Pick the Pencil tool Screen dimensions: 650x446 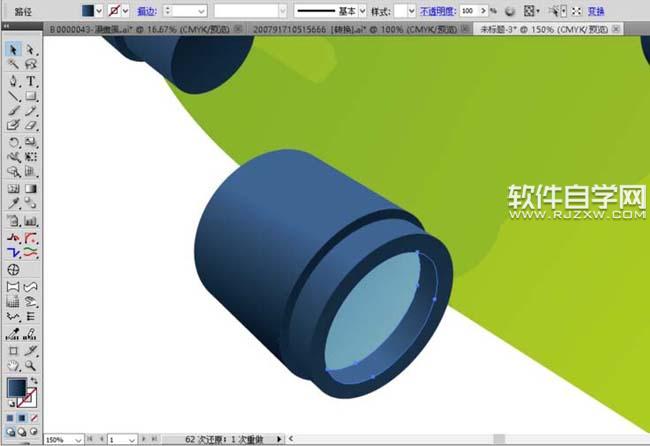point(30,111)
